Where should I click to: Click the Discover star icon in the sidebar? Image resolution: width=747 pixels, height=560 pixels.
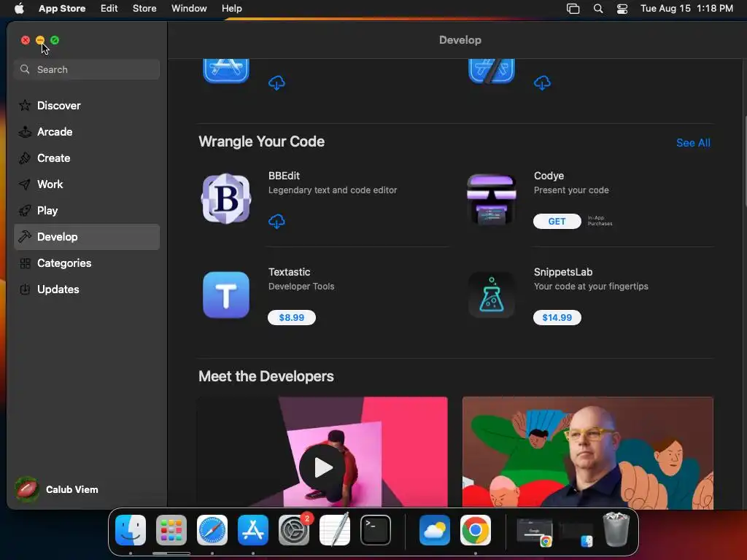25,105
